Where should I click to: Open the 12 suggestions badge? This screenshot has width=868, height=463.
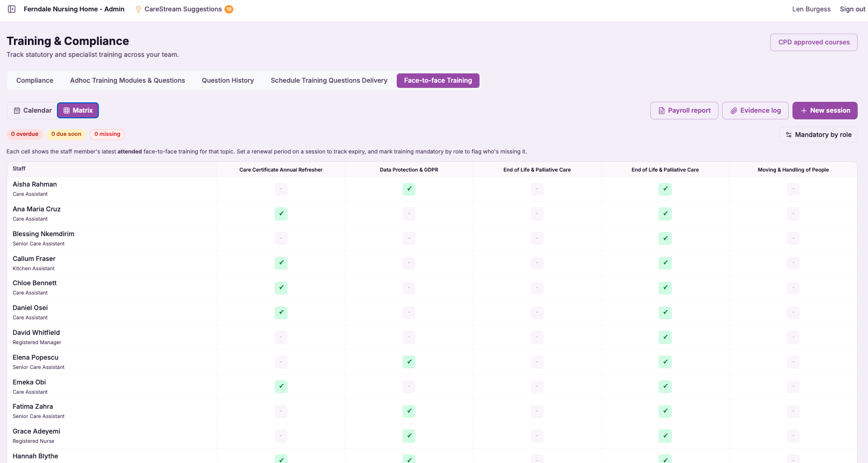point(229,9)
